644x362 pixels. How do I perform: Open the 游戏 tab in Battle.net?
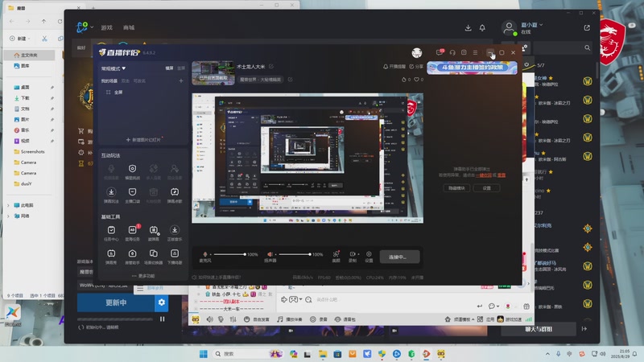tap(107, 27)
